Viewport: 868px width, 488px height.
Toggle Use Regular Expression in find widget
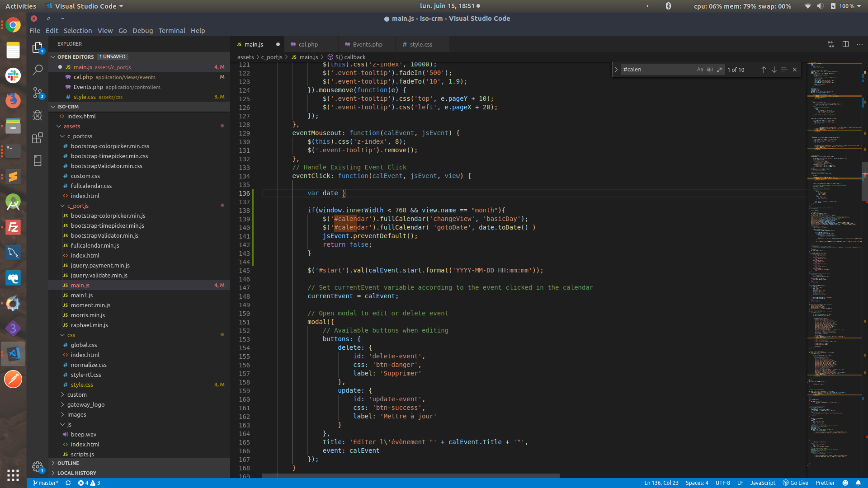point(720,70)
